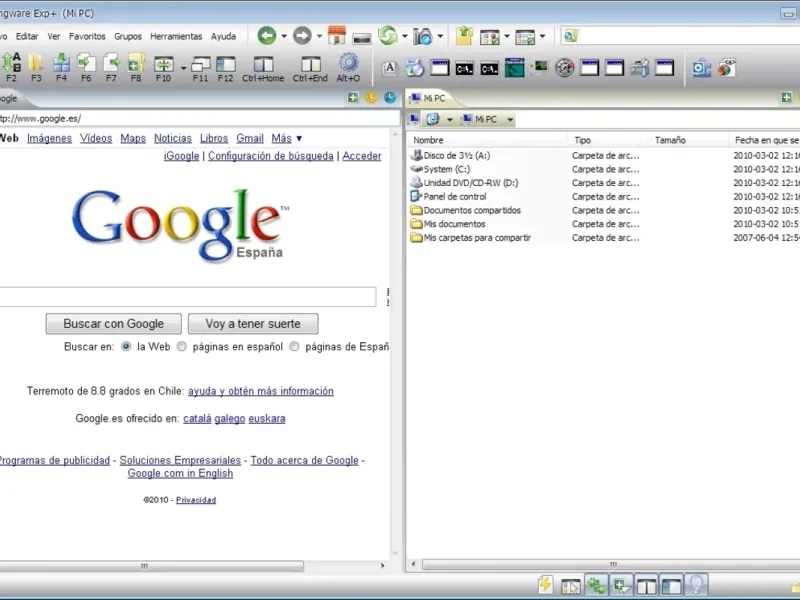
Task: Select the 'páginas en español' radio button
Action: (x=182, y=346)
